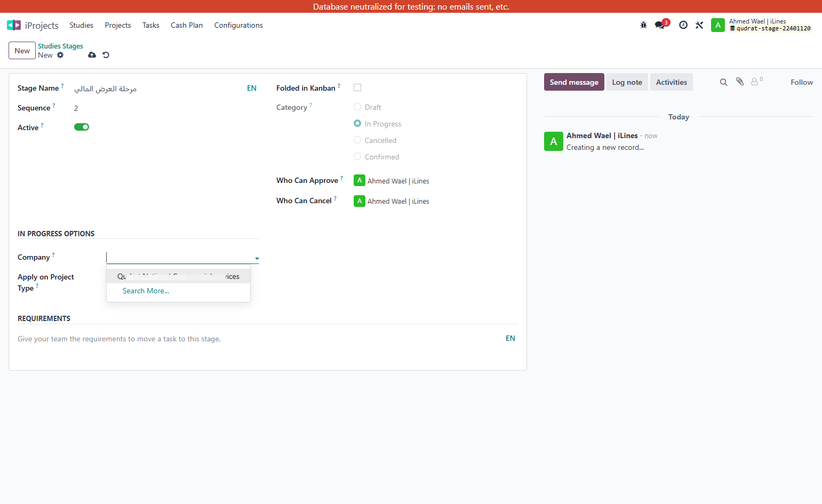Choose the first company suggestion in dropdown
The height and width of the screenshot is (504, 822).
coord(178,276)
